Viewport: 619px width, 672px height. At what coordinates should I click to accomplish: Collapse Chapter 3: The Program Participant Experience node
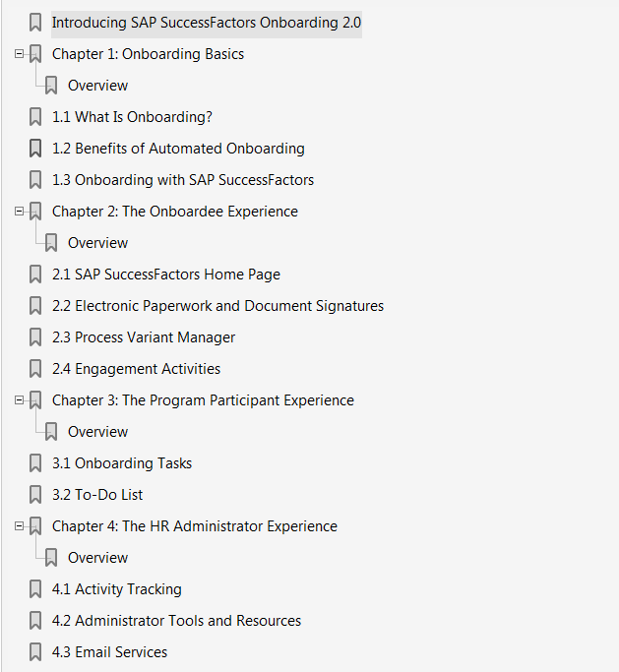tap(19, 400)
